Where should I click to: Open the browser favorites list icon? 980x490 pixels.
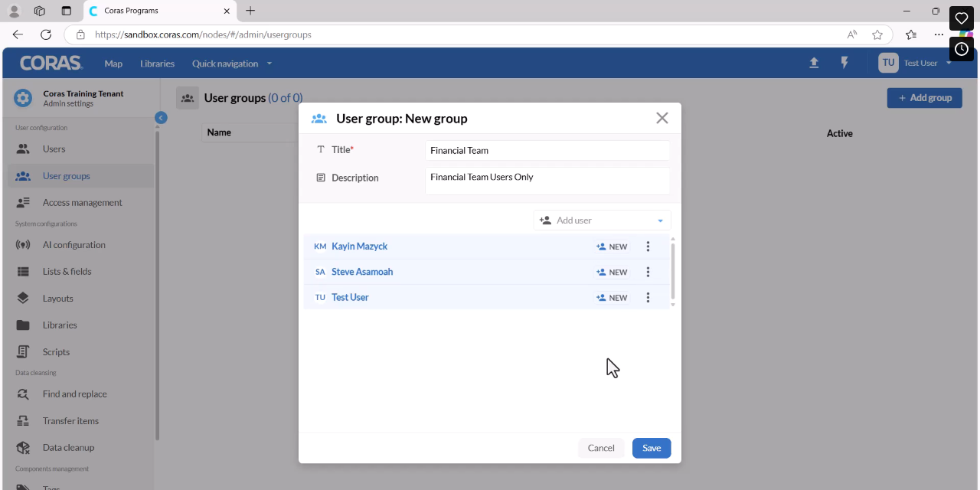pos(910,34)
